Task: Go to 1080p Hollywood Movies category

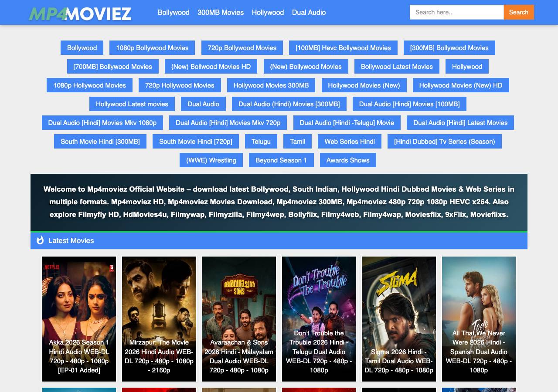Action: [89, 85]
